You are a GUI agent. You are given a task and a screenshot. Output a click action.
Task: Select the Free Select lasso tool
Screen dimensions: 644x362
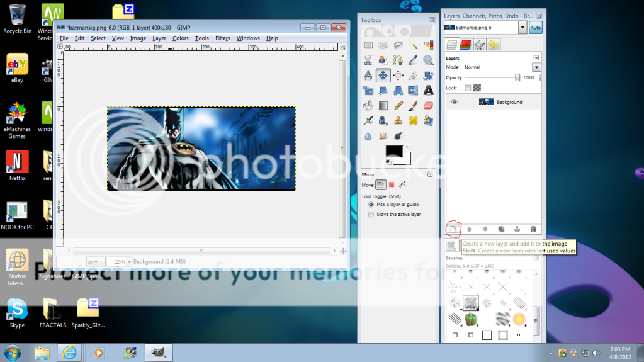click(x=398, y=45)
